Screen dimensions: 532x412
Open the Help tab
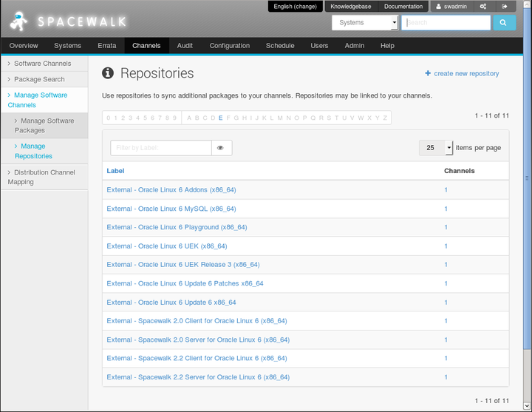pyautogui.click(x=387, y=46)
